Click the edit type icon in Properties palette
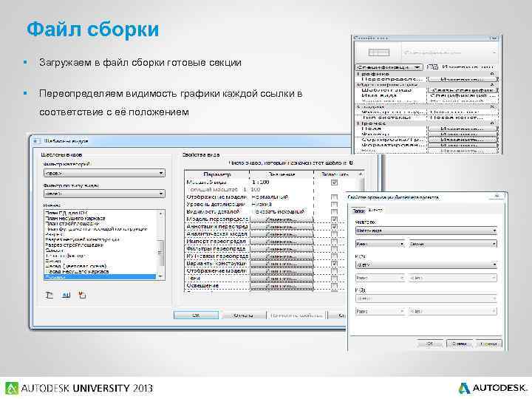Viewport: 532px width, 399px height. coord(432,67)
